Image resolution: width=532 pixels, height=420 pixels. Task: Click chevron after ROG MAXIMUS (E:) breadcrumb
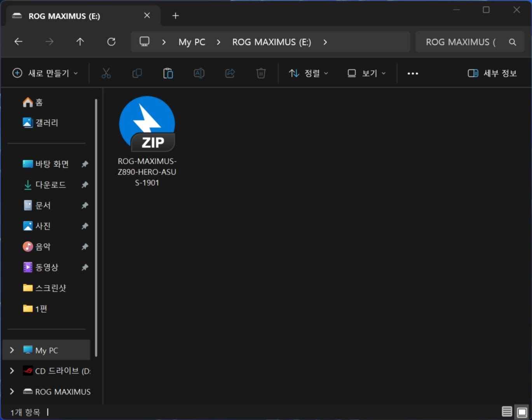325,42
